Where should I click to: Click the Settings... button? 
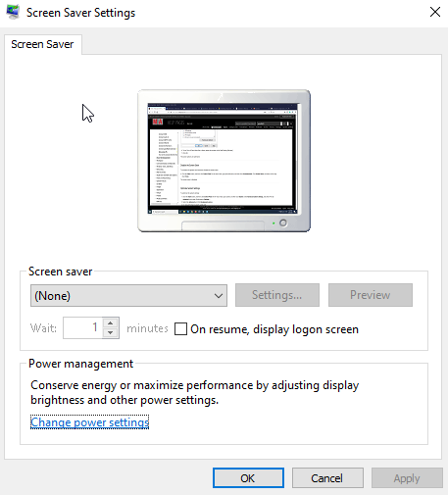pos(277,295)
